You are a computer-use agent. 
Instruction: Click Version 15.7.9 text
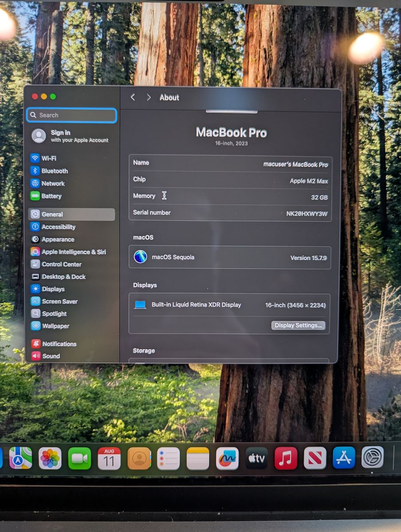click(x=309, y=258)
